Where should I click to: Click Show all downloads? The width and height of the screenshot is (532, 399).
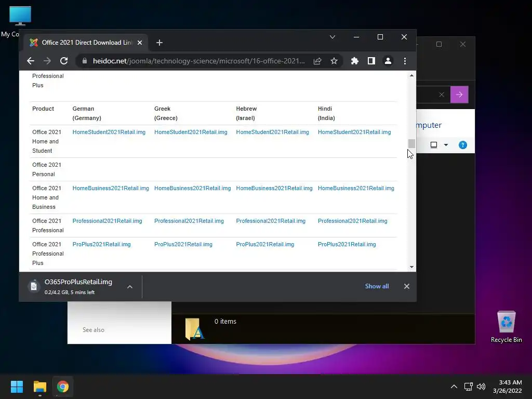[377, 286]
